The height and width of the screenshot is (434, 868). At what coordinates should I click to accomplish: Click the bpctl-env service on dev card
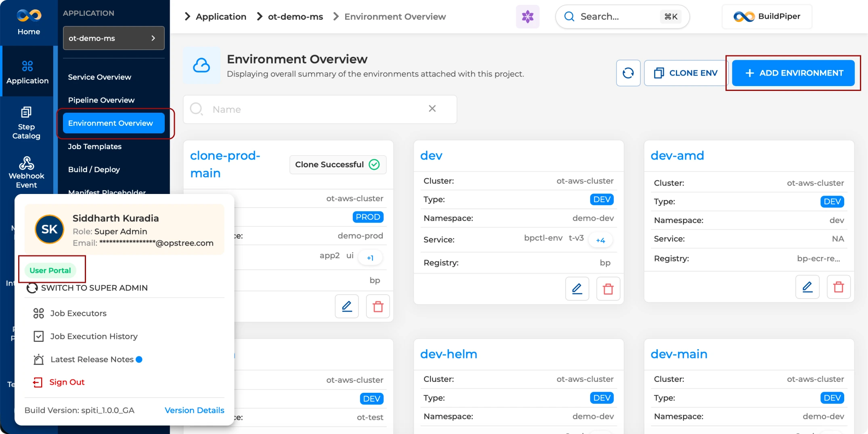click(543, 238)
